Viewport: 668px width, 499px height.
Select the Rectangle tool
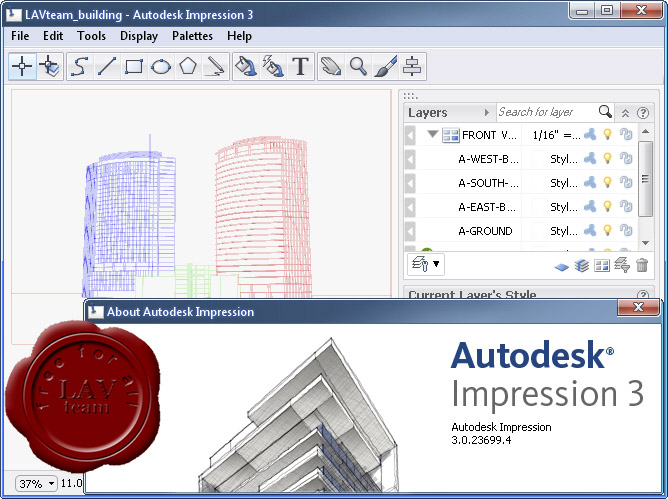pos(134,66)
